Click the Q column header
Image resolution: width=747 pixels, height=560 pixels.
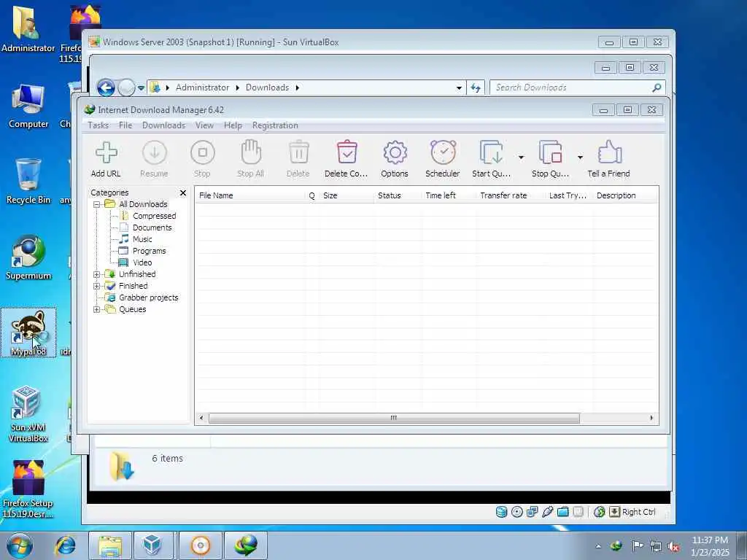tap(312, 195)
